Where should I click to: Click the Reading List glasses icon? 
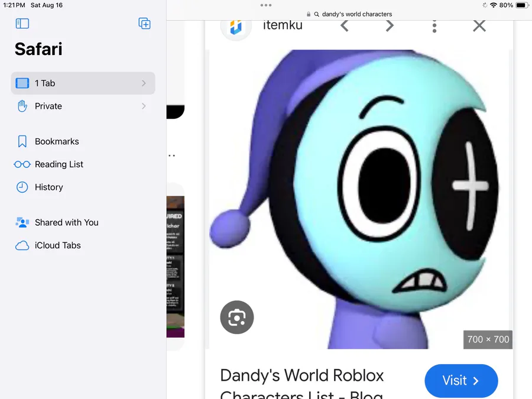pos(22,164)
